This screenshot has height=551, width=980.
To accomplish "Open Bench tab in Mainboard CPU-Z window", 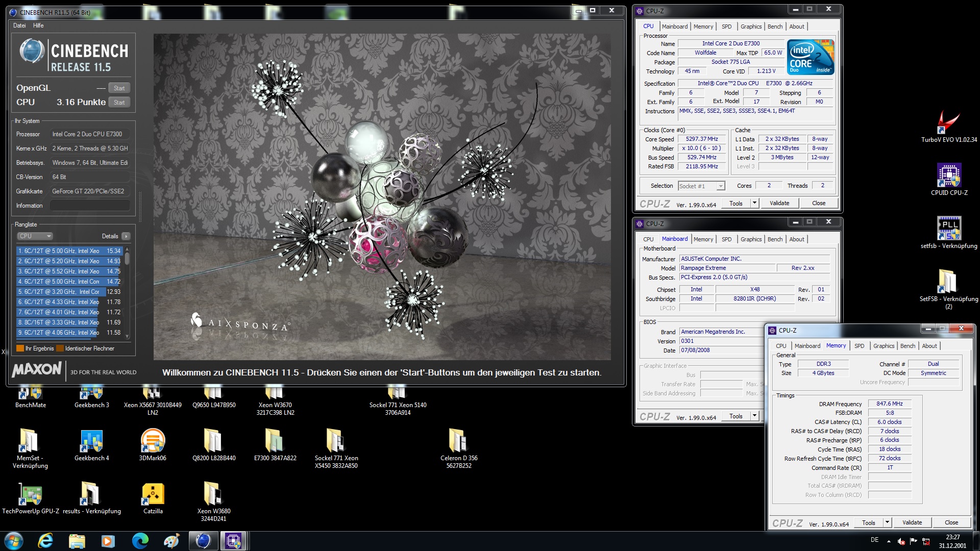I will (x=775, y=239).
